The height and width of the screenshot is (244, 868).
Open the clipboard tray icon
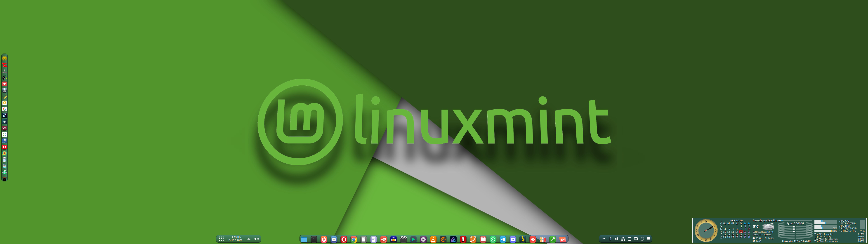pos(630,239)
